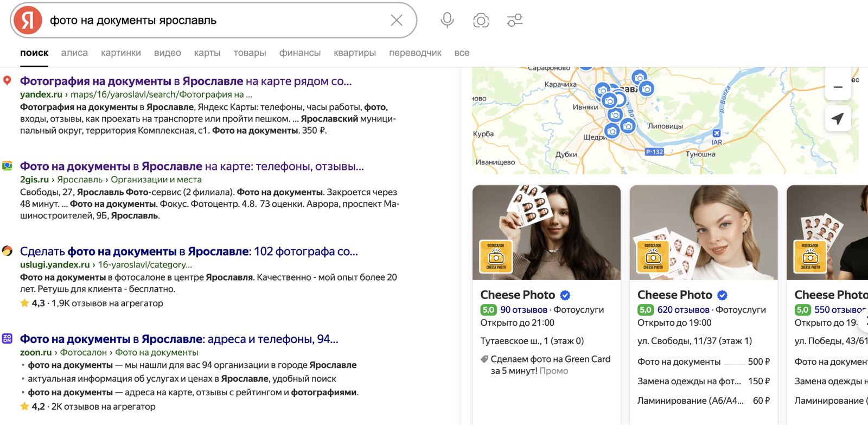Click the 4,3 rating with 1,9К отзывов
This screenshot has width=868, height=425.
92,303
